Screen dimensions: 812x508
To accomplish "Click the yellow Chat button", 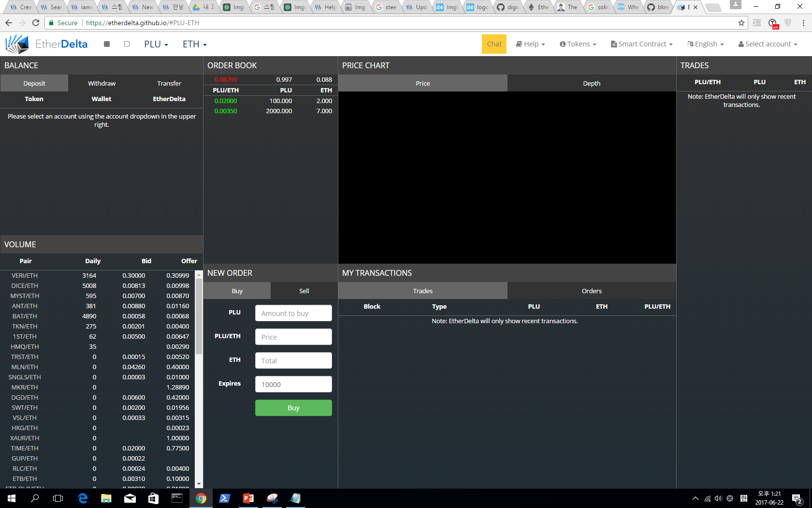I will coord(494,44).
